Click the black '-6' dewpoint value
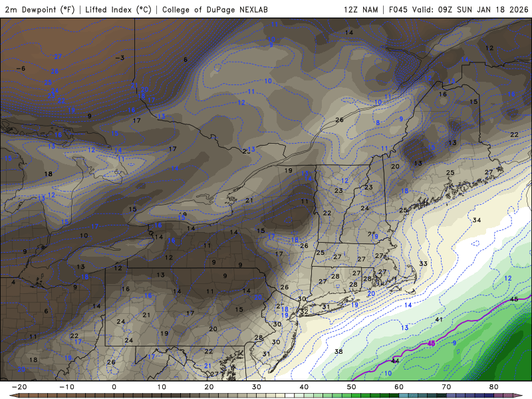The width and height of the screenshot is (532, 399). 21,68
